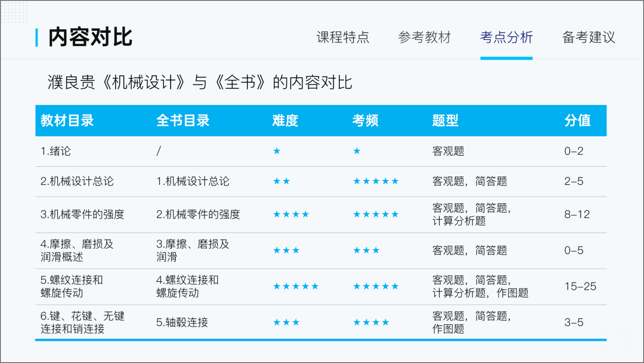
Task: Select 2.机械零件的强度 全书 cell
Action: [198, 215]
